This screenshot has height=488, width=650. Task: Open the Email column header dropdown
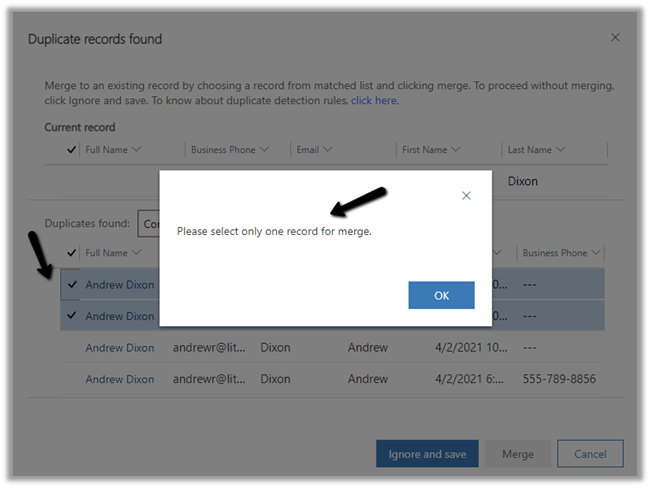(x=315, y=150)
